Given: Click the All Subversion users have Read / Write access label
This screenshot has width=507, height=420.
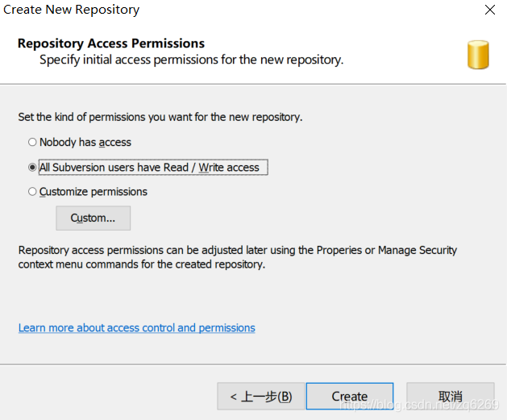Looking at the screenshot, I should (x=149, y=168).
